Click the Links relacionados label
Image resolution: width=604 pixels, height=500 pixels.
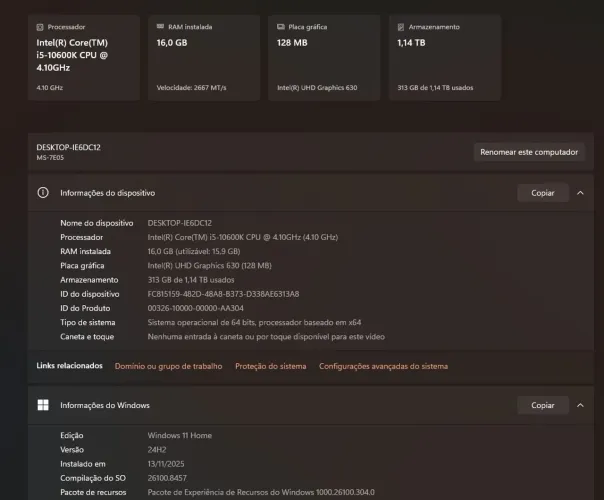[x=69, y=366]
